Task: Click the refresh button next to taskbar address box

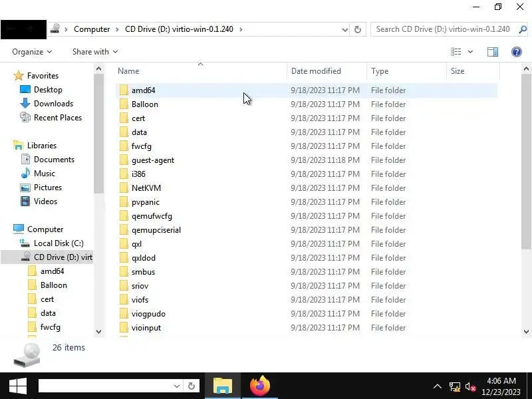Action: point(192,386)
